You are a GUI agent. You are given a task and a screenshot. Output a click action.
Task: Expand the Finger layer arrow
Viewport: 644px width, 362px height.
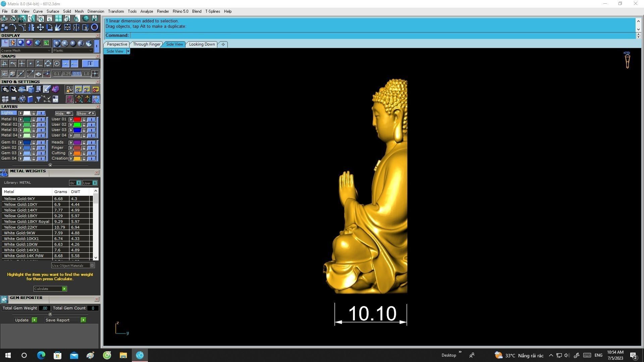[x=71, y=148]
